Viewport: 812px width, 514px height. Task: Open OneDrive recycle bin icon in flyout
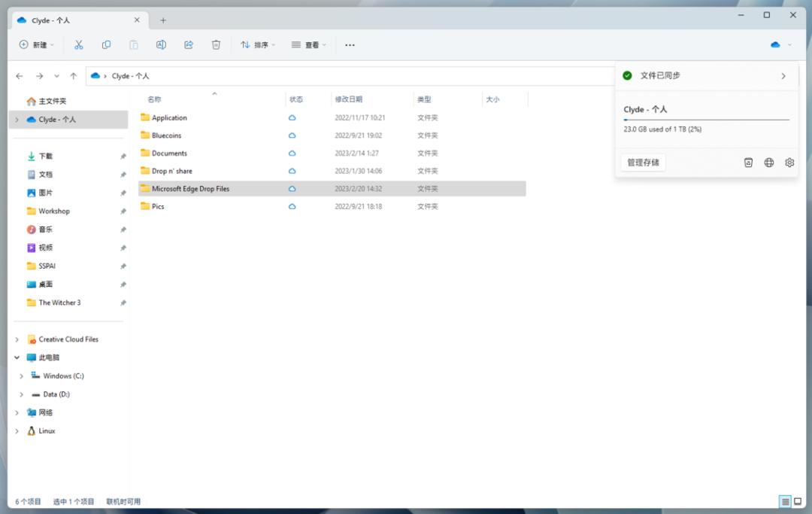pos(748,163)
